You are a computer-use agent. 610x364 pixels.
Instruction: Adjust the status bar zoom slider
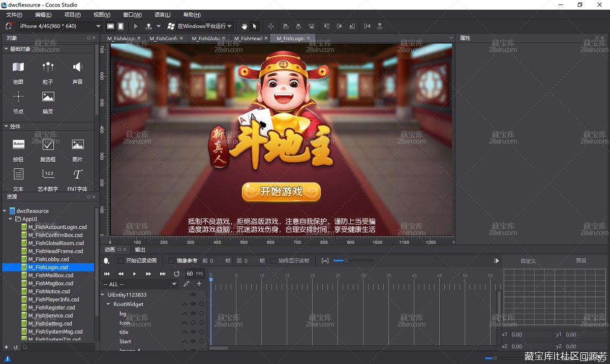point(495,358)
